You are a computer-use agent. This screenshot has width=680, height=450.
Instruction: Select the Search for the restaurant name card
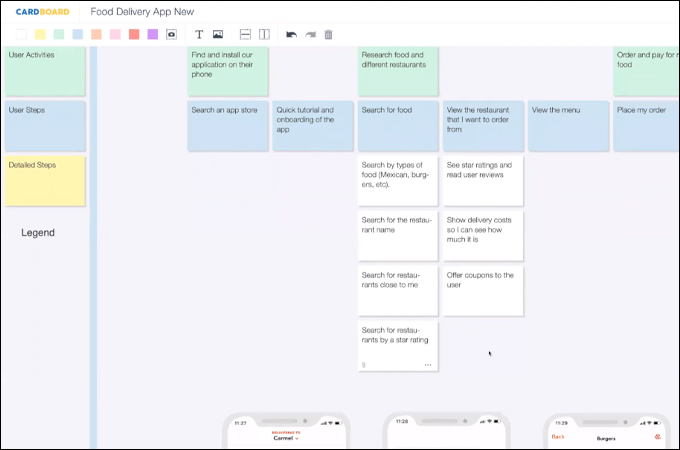click(398, 236)
